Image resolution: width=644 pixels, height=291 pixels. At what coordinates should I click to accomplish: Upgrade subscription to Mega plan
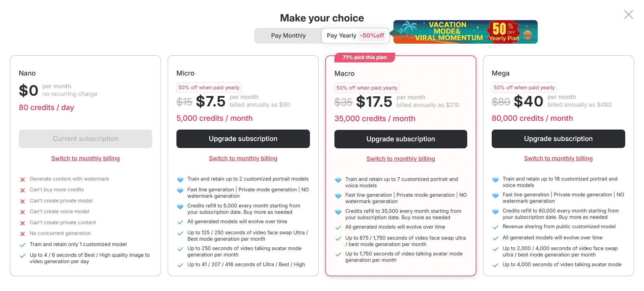coord(558,139)
